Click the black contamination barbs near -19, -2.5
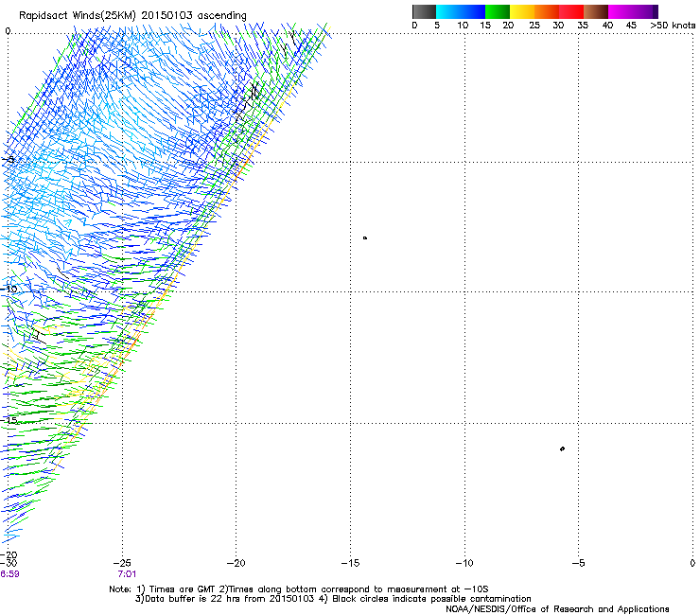Screen dimensions: 700x615 click(248, 102)
